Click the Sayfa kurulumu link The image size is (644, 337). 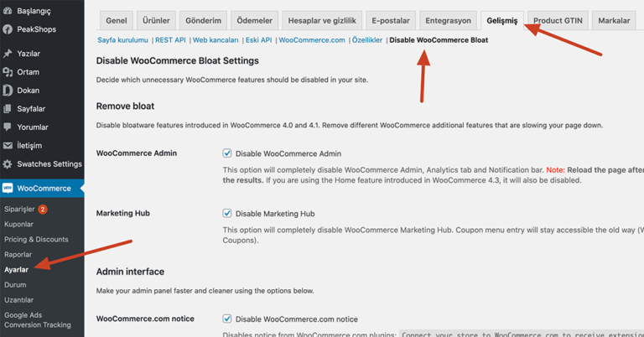122,39
